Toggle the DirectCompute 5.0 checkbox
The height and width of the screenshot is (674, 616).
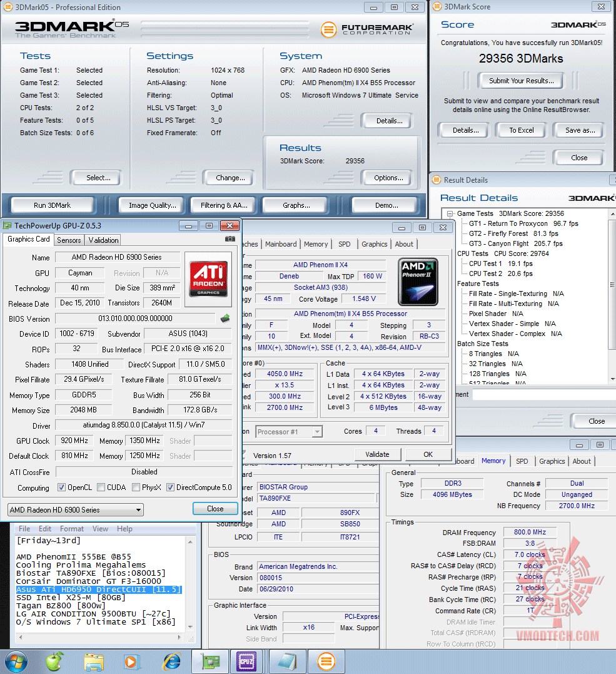pos(171,487)
